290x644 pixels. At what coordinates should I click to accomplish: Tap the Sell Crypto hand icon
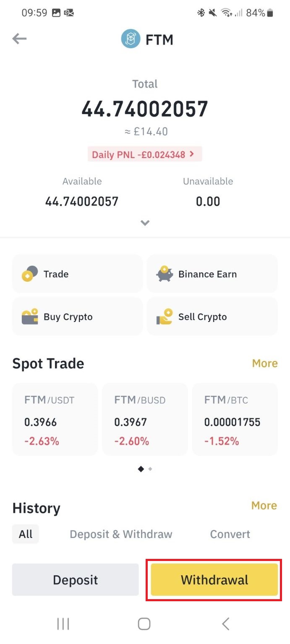click(x=165, y=317)
